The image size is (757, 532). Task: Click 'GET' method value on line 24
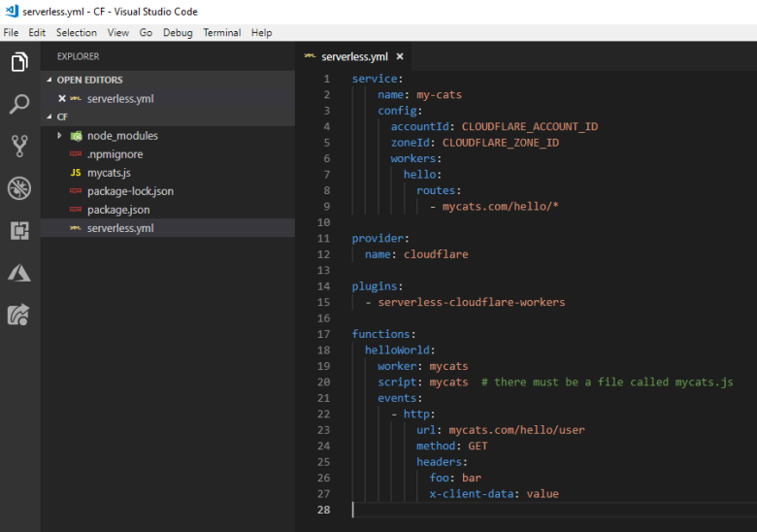477,446
